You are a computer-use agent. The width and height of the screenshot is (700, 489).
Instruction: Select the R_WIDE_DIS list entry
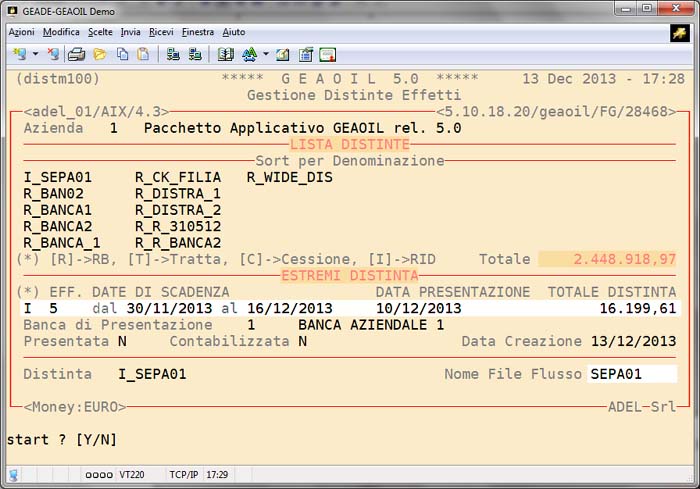pyautogui.click(x=289, y=178)
